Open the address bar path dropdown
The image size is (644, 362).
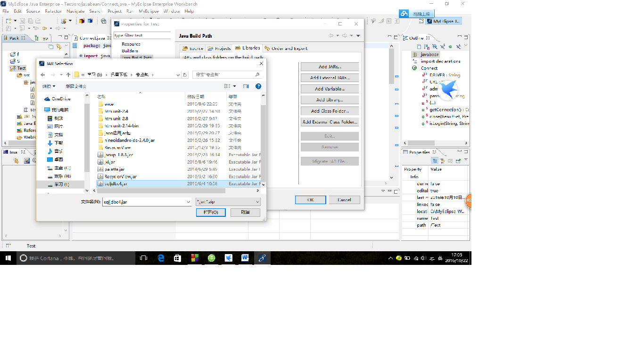click(177, 74)
